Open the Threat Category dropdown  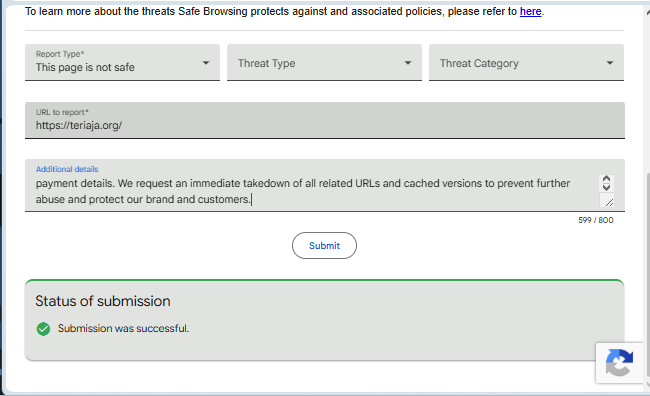pos(526,62)
